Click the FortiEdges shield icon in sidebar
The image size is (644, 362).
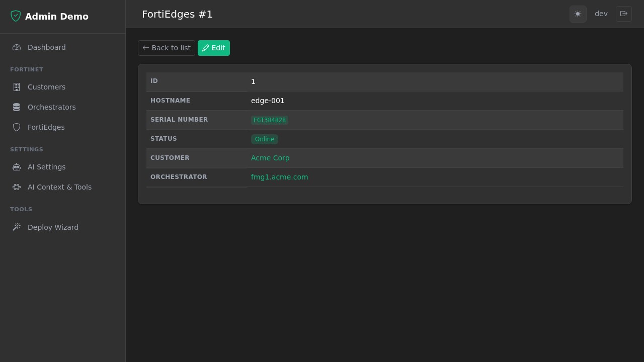coord(17,127)
